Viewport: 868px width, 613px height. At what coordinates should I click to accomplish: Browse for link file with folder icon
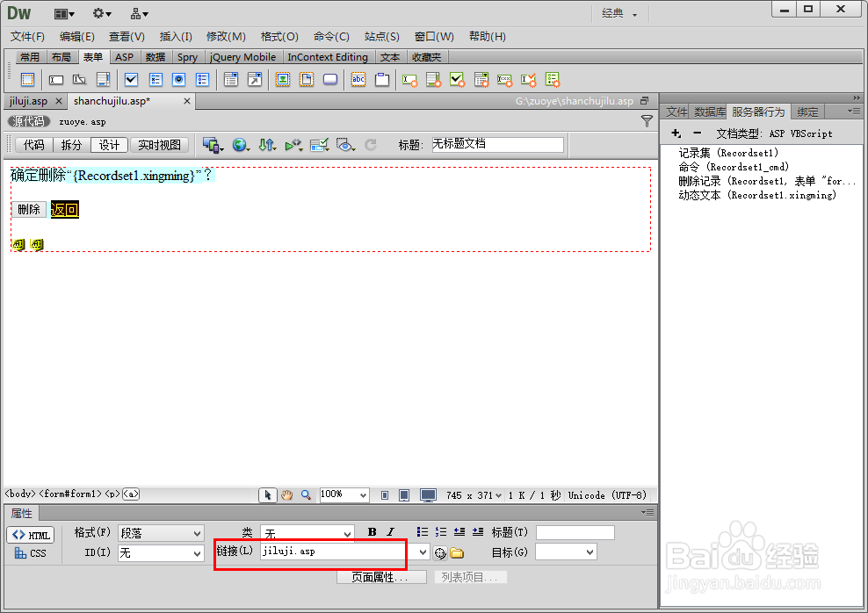click(457, 552)
